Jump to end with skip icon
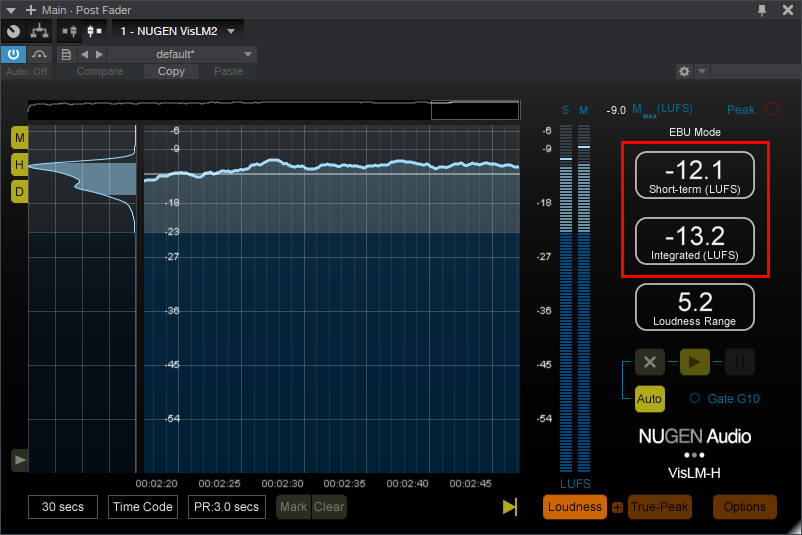The width and height of the screenshot is (802, 535). click(x=510, y=507)
